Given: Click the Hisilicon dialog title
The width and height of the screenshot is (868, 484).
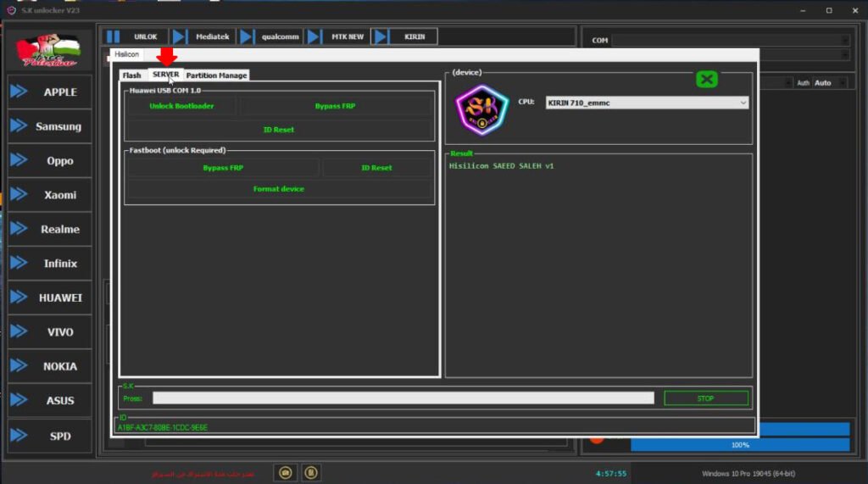Looking at the screenshot, I should [x=127, y=54].
